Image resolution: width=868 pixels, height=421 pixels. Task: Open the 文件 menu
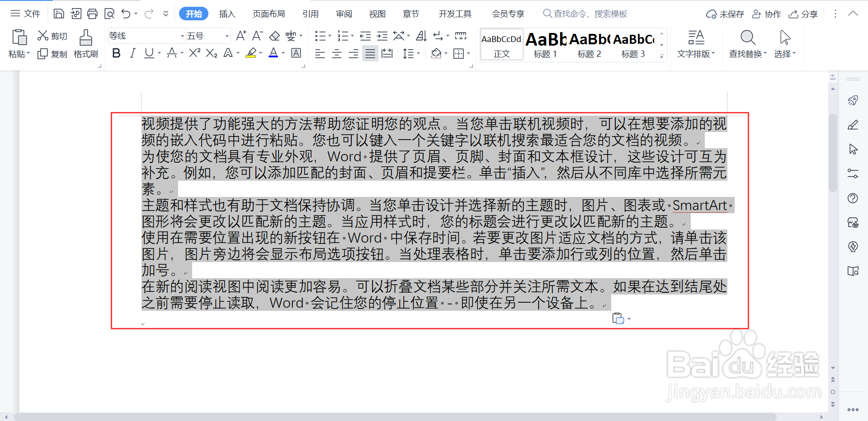coord(26,14)
